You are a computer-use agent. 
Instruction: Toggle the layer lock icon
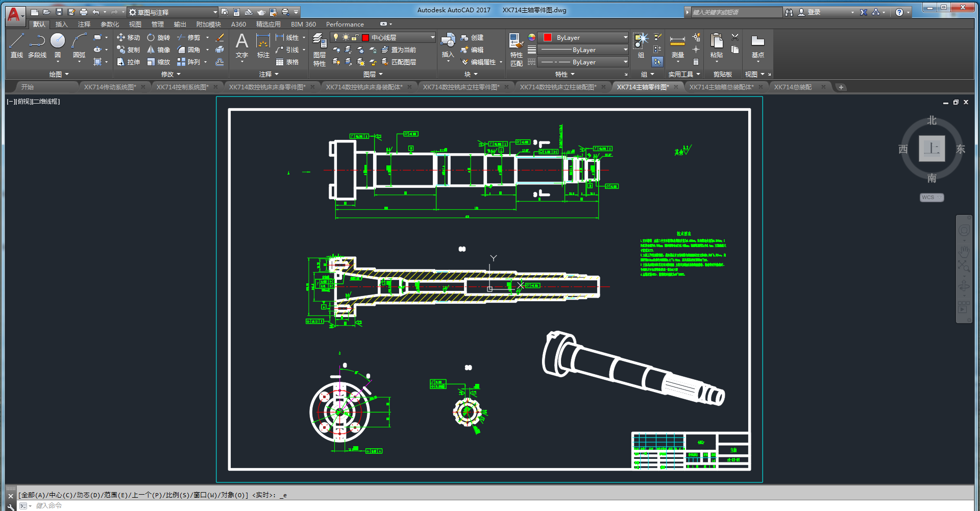355,37
